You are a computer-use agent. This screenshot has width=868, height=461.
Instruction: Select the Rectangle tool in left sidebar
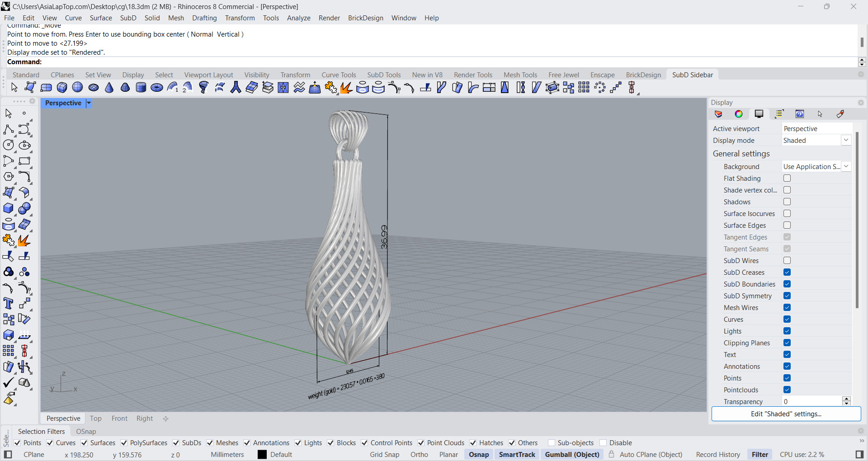pos(24,161)
